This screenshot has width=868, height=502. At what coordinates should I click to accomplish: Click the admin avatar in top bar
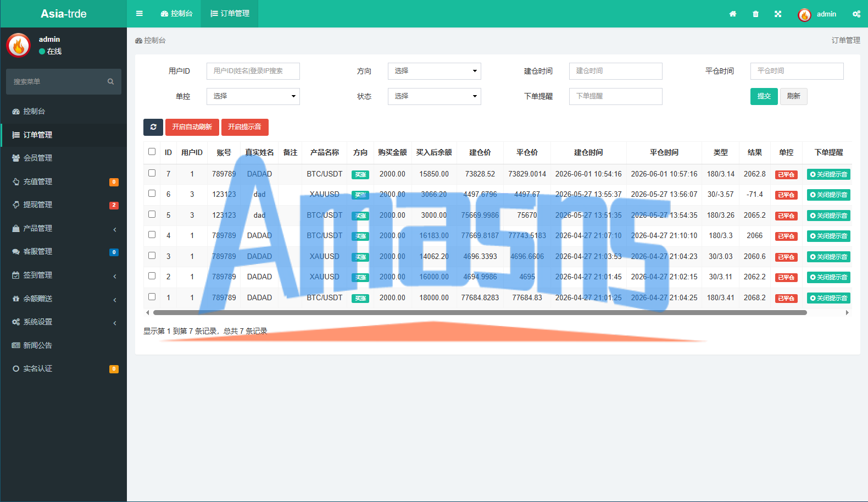804,14
